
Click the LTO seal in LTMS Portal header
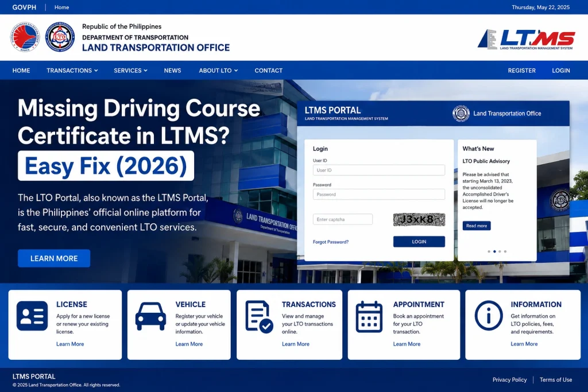point(461,113)
